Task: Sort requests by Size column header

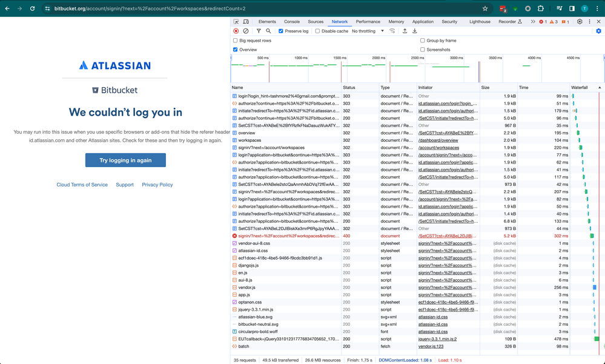Action: (498, 88)
